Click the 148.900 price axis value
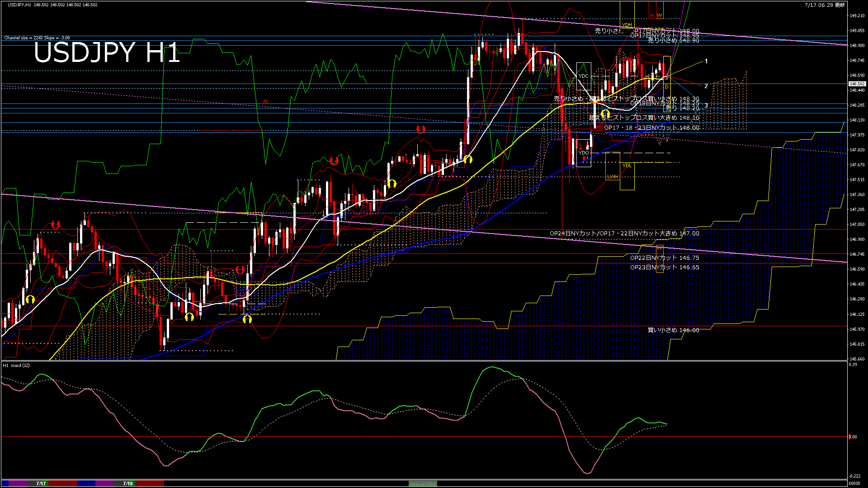 pyautogui.click(x=857, y=46)
